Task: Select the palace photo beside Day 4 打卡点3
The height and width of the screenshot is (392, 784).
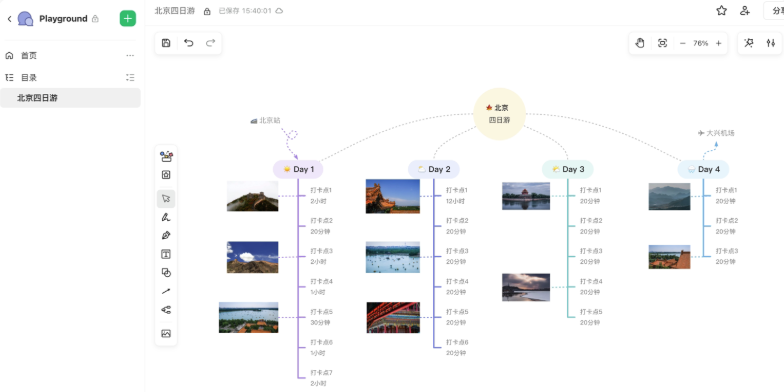Action: (670, 257)
